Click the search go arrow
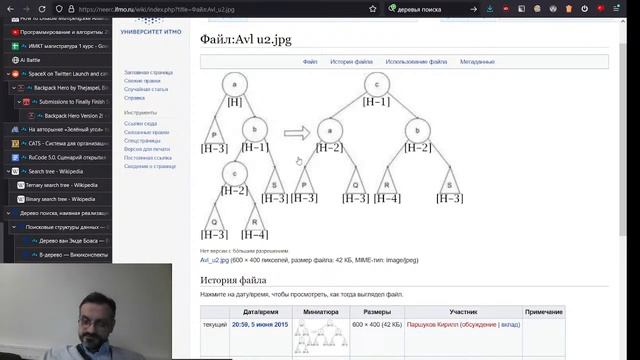Screen dimensions: 640x360 tap(473, 9)
